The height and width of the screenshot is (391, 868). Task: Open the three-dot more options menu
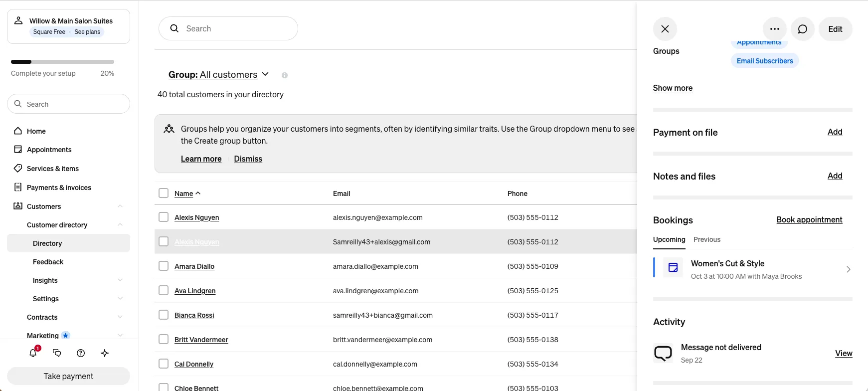(775, 29)
